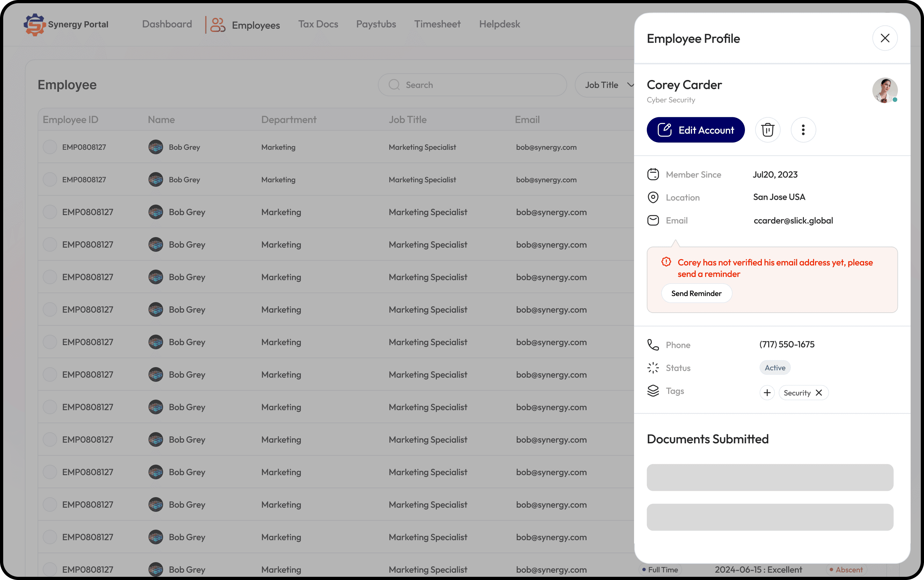Remove the Security tag with X
Viewport: 924px width, 580px height.
819,392
